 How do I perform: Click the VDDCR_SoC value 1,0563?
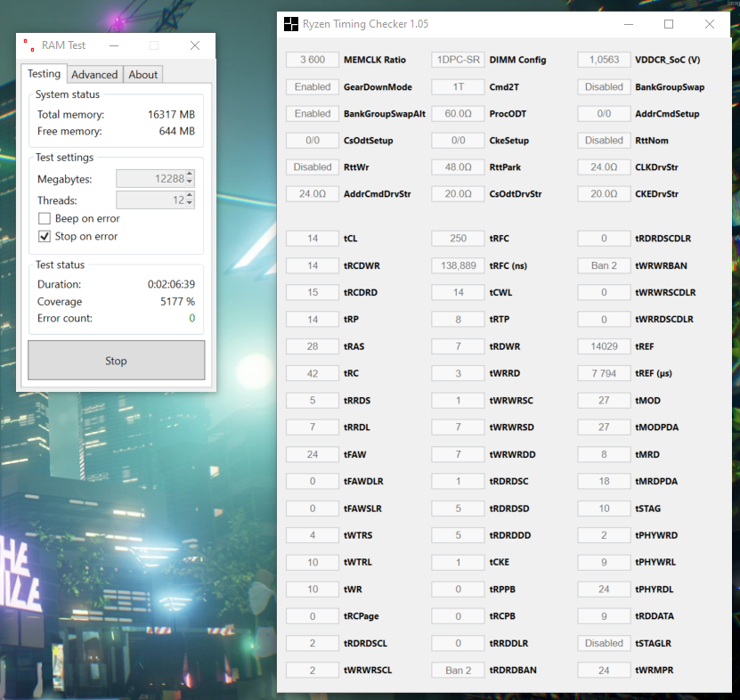point(604,60)
